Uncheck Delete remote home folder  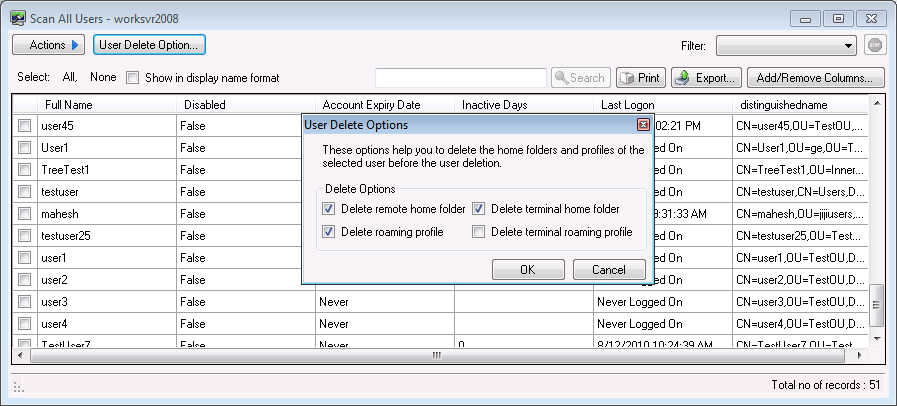coord(329,209)
